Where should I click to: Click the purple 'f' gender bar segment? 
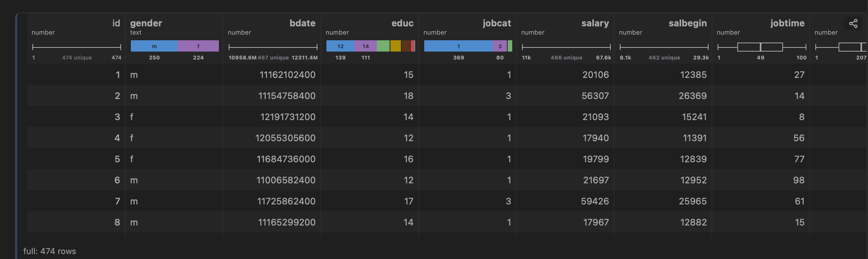click(198, 46)
